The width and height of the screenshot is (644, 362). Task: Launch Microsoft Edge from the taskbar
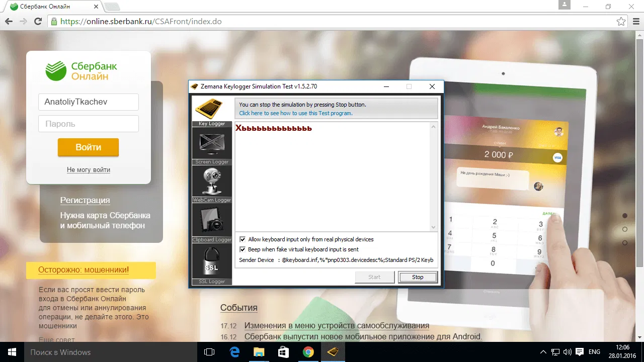click(x=234, y=352)
